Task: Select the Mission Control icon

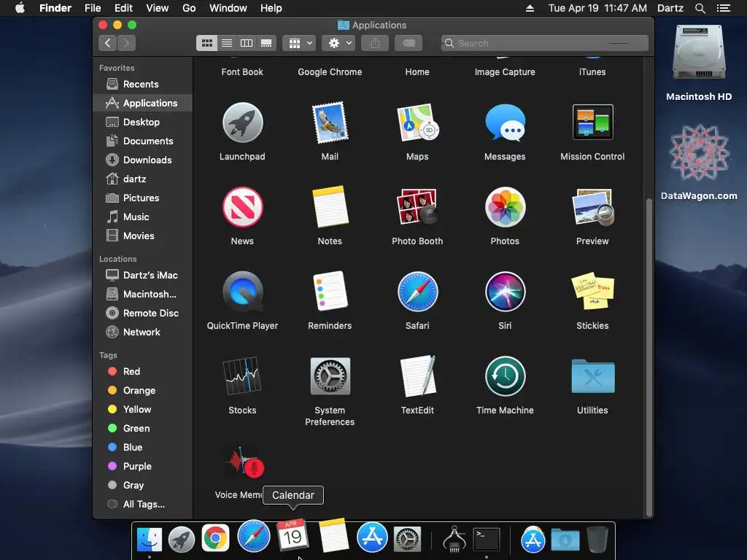Action: pyautogui.click(x=592, y=122)
